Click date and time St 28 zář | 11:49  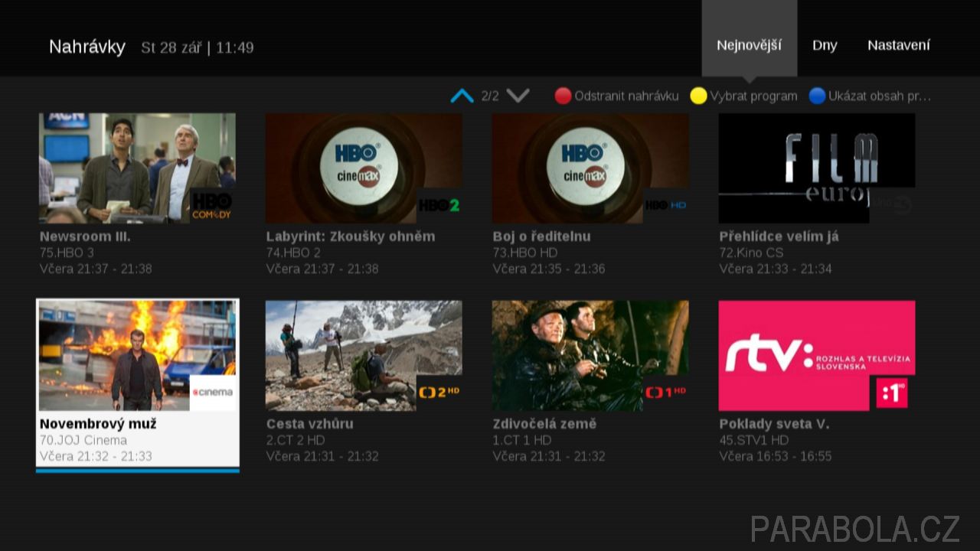pyautogui.click(x=198, y=47)
